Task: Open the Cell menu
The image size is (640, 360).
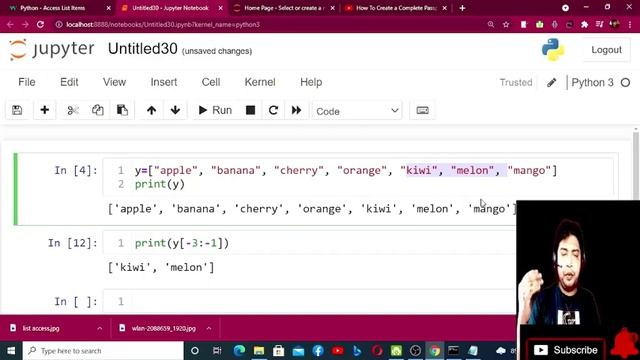Action: tap(211, 82)
